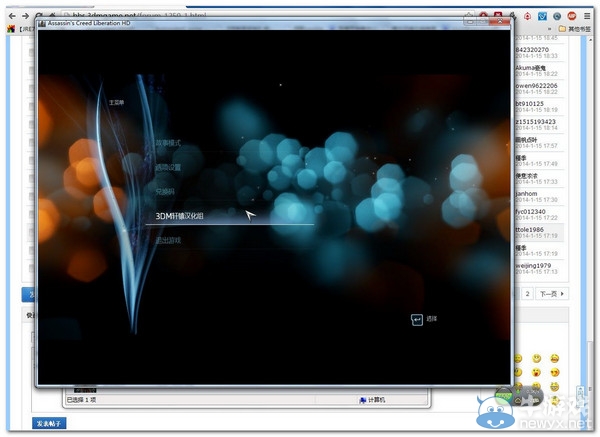Image resolution: width=600 pixels, height=437 pixels.
Task: Select 选项设置 in the game menu
Action: [168, 167]
